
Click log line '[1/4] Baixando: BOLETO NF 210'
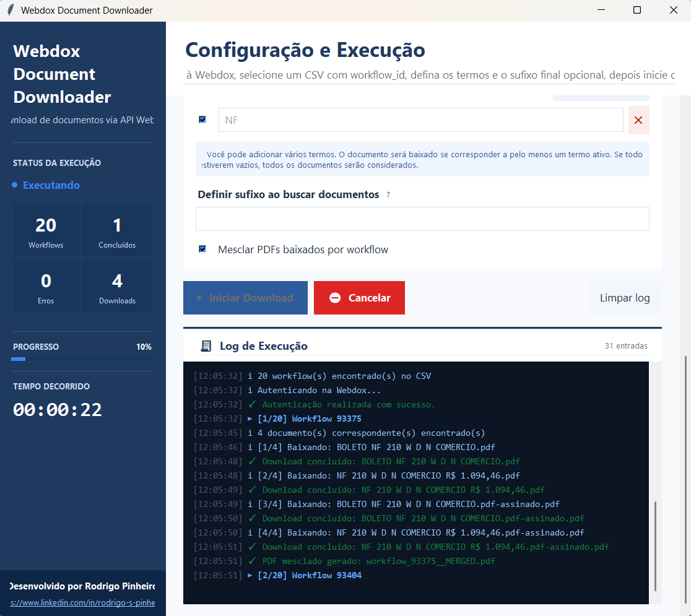pos(376,447)
